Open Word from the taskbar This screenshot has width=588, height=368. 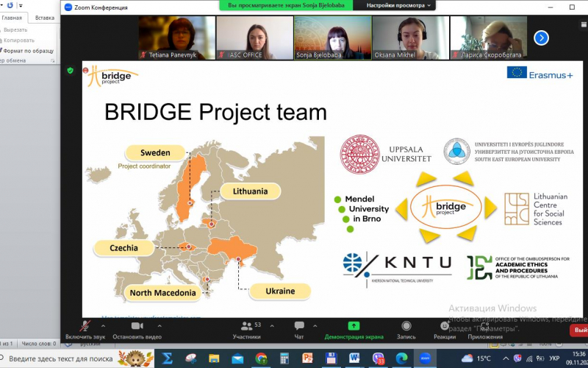tap(354, 358)
